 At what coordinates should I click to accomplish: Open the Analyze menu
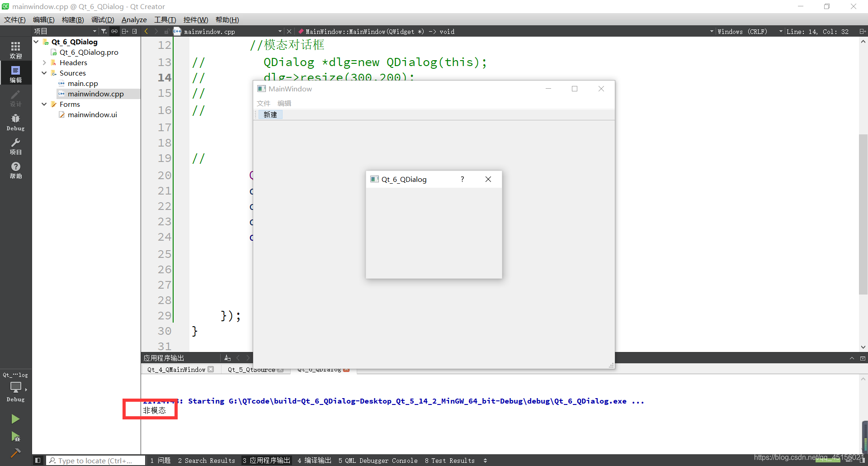pos(134,19)
